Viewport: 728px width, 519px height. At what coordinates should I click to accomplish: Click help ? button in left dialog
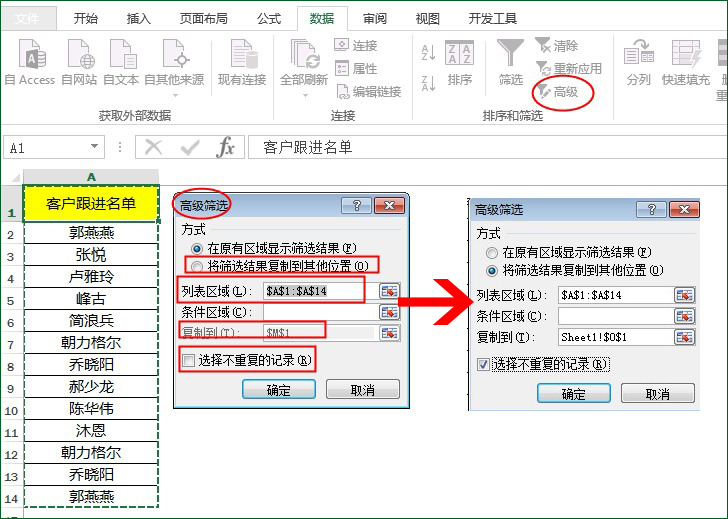(x=356, y=205)
